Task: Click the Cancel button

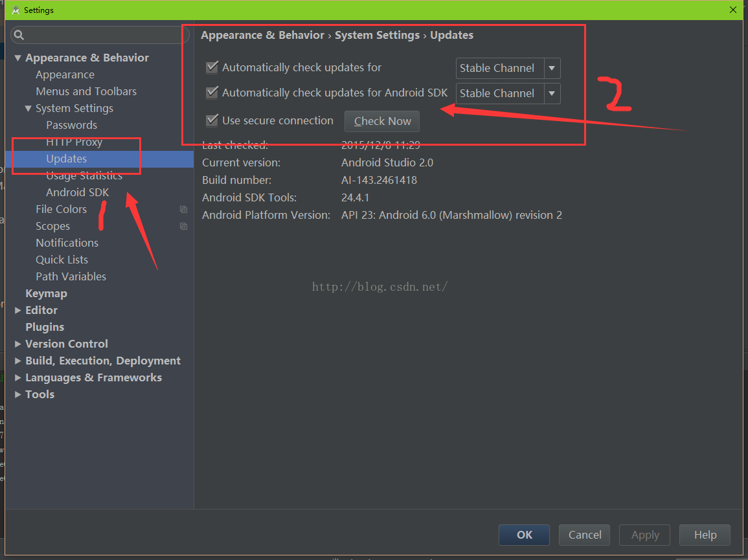Action: pyautogui.click(x=584, y=535)
